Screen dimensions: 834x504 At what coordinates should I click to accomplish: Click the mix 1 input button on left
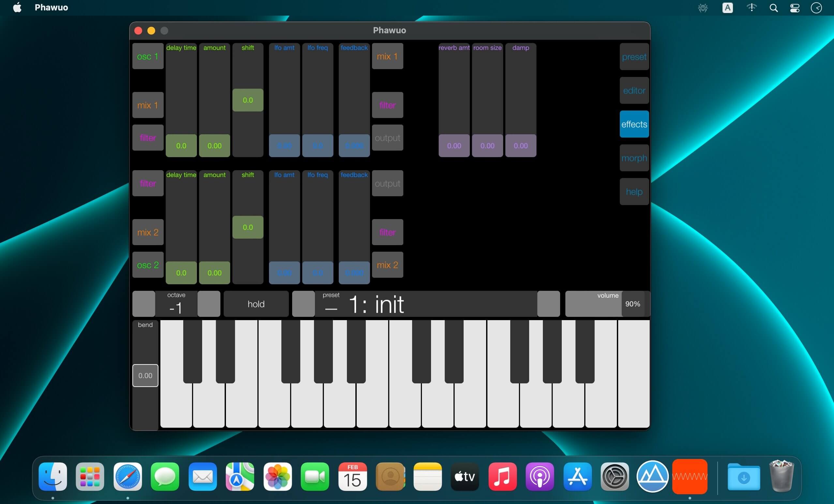coord(148,105)
